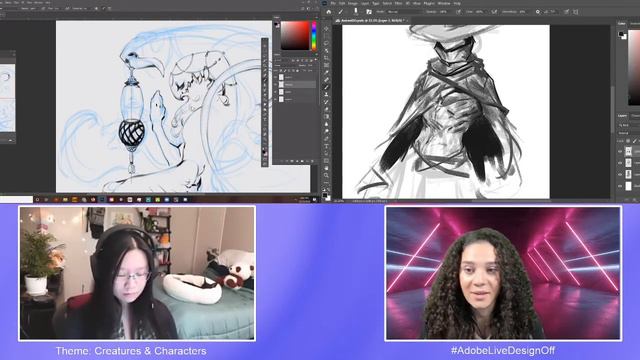Select the Gradient tool in right Photoshop toolbar

tap(326, 116)
